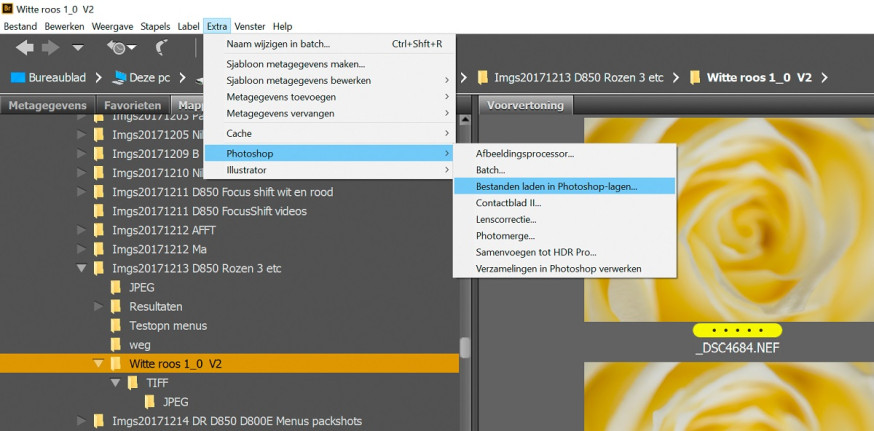The width and height of the screenshot is (874, 431).
Task: Click the yellow five-star rating label
Action: (x=737, y=330)
